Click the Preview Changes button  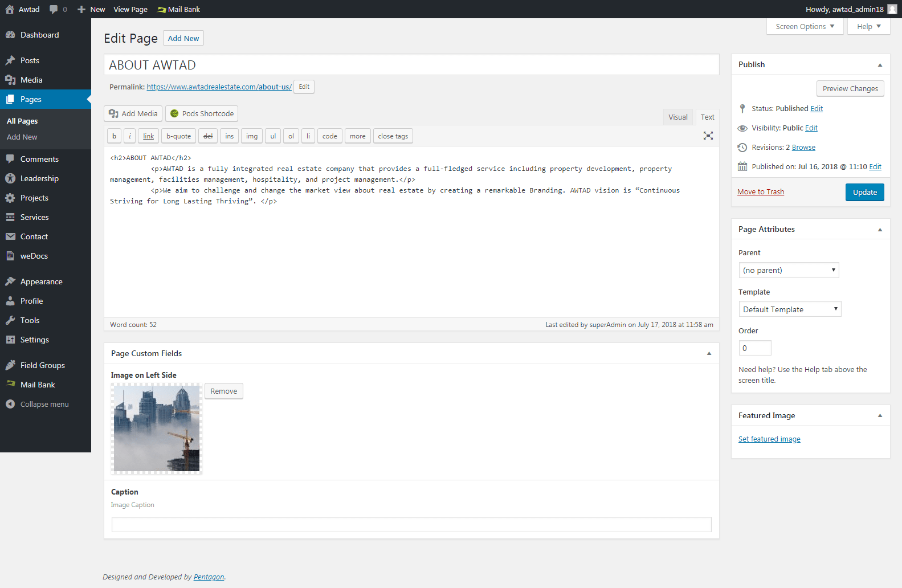[x=850, y=88]
